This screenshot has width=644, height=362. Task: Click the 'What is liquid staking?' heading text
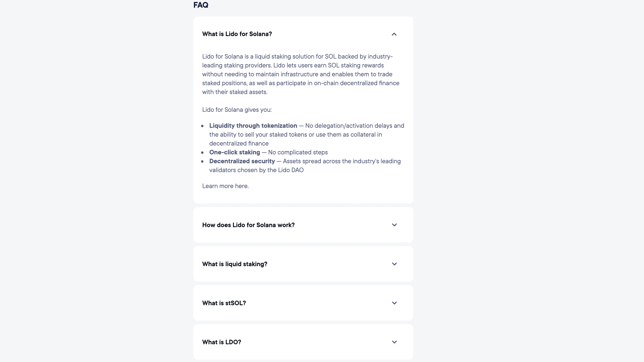click(x=234, y=264)
